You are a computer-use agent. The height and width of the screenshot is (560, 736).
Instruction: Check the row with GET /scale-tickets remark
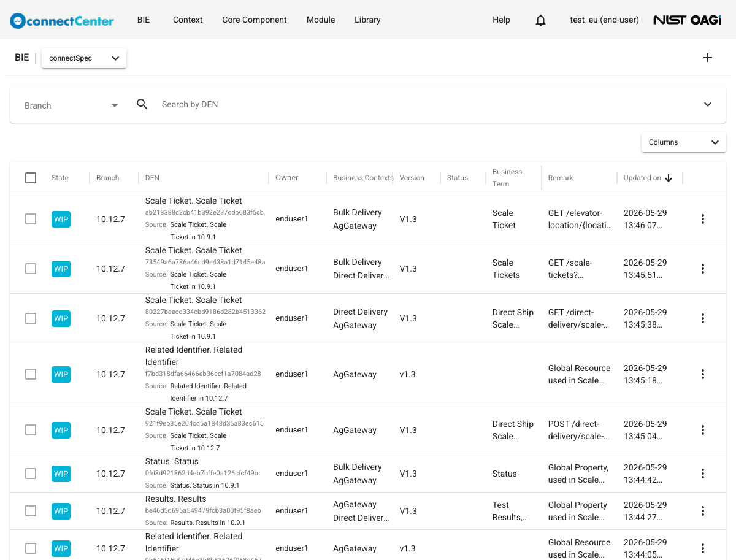tap(31, 269)
